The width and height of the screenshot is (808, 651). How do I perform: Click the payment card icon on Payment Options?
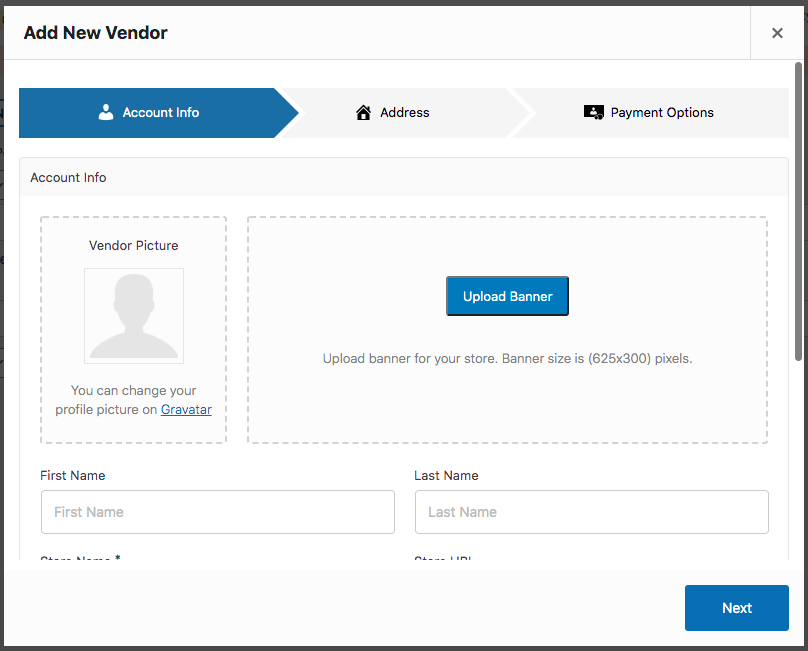point(594,112)
